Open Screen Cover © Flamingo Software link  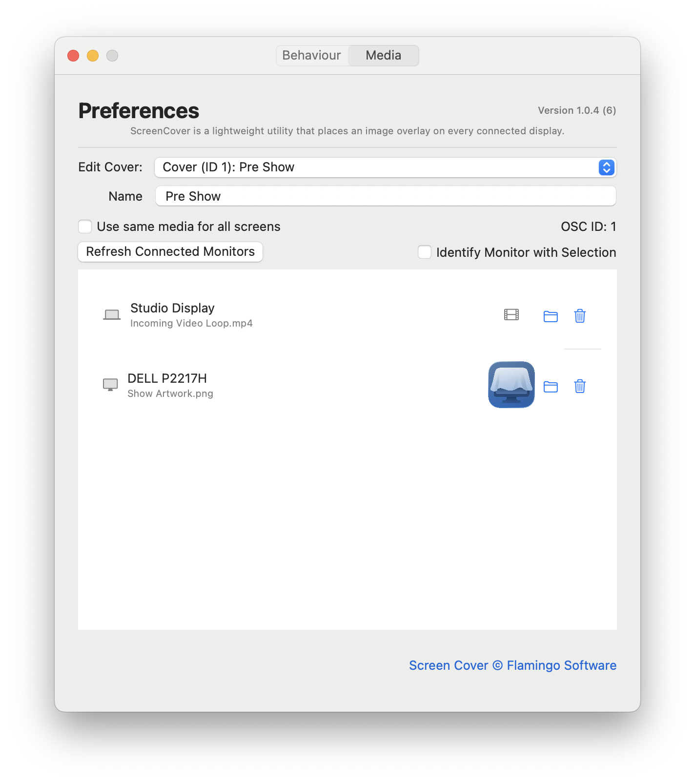pyautogui.click(x=512, y=665)
